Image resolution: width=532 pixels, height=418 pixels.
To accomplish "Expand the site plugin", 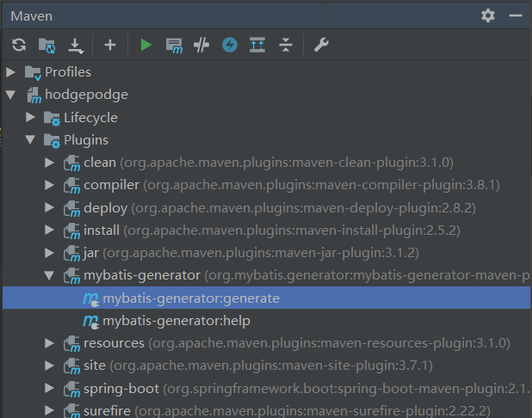I will [x=50, y=366].
